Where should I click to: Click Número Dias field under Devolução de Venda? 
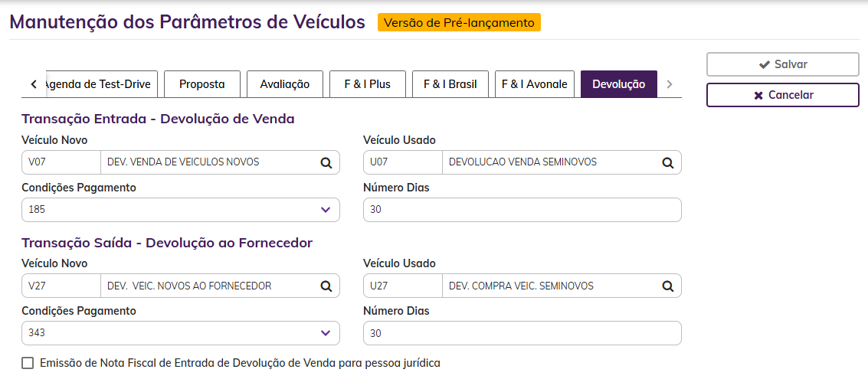[522, 210]
